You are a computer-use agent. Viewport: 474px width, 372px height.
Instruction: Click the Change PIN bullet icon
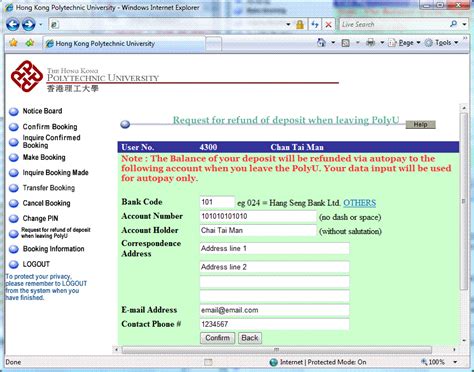[x=14, y=219]
